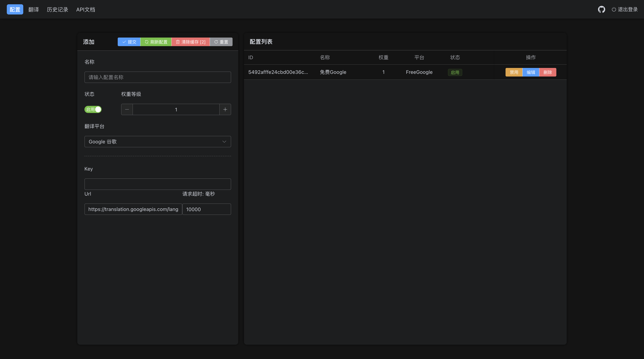Click the request timeout 10000 field
Viewport: 644px width, 359px height.
coord(206,209)
